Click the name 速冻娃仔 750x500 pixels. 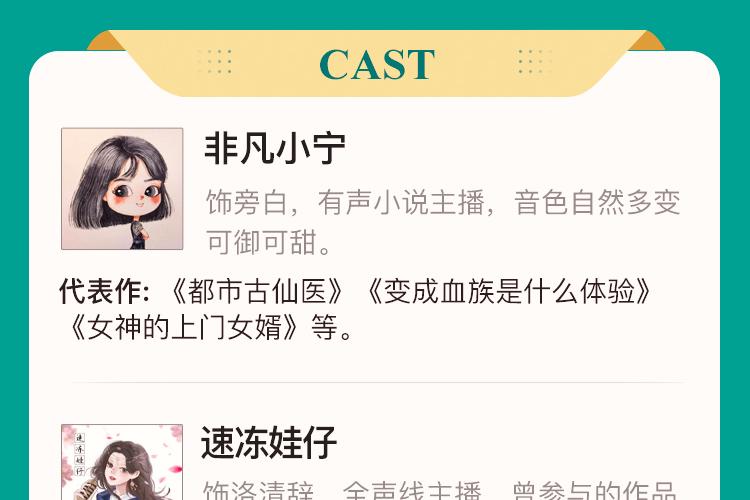[x=269, y=443]
